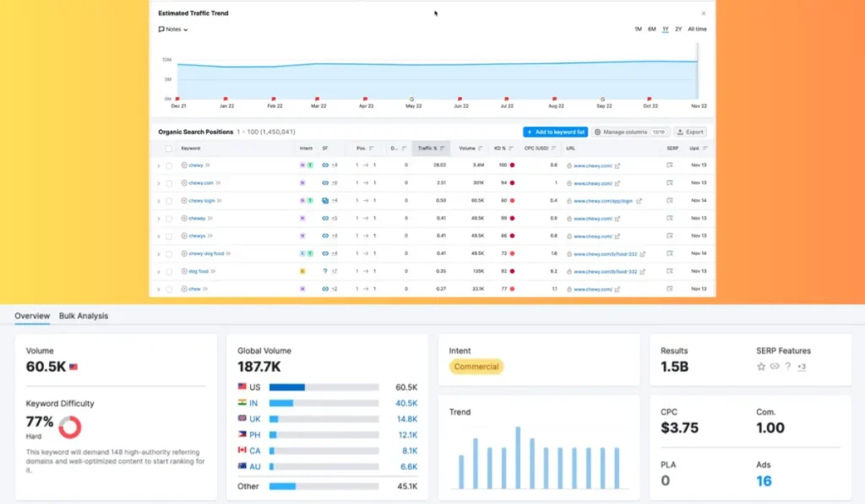Viewport: 865px width, 504px height.
Task: Tick the checkbox for the dog food row
Action: pos(169,271)
